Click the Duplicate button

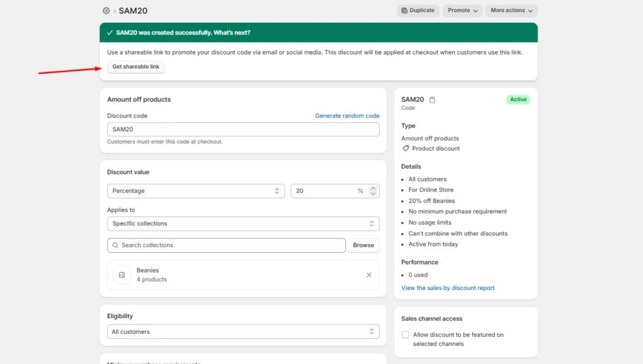point(418,10)
